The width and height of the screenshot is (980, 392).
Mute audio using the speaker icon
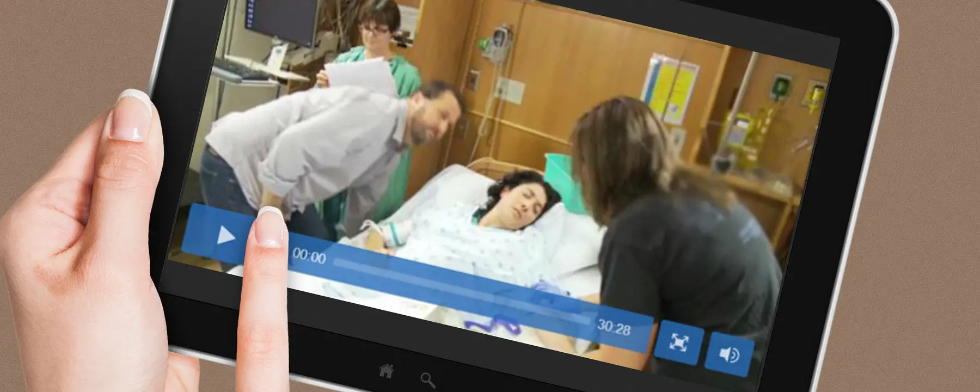[x=729, y=355]
